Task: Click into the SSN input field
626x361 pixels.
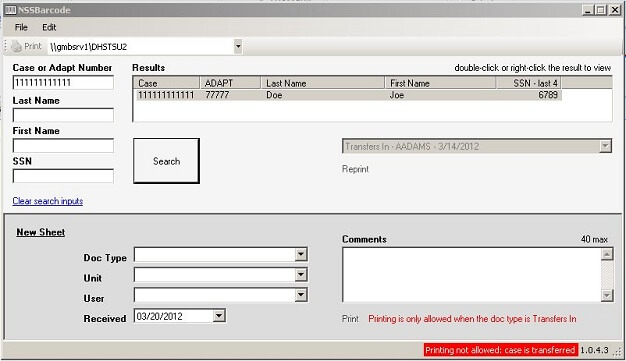Action: [x=63, y=176]
